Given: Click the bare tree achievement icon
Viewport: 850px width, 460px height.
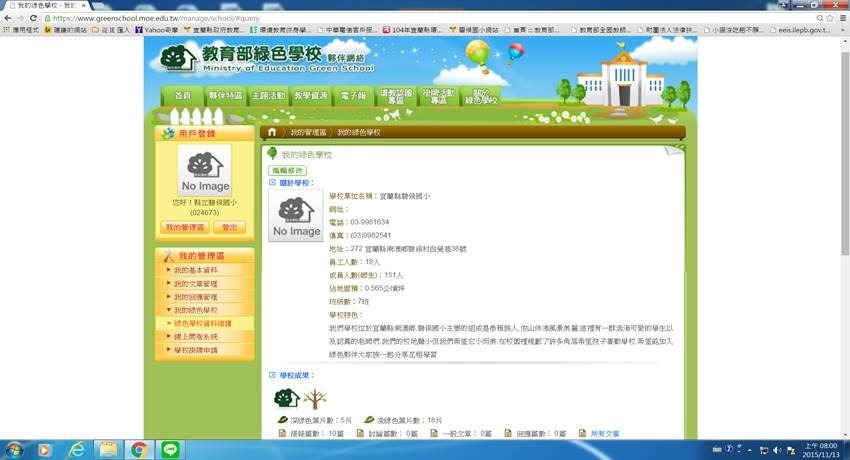Looking at the screenshot, I should coord(314,398).
